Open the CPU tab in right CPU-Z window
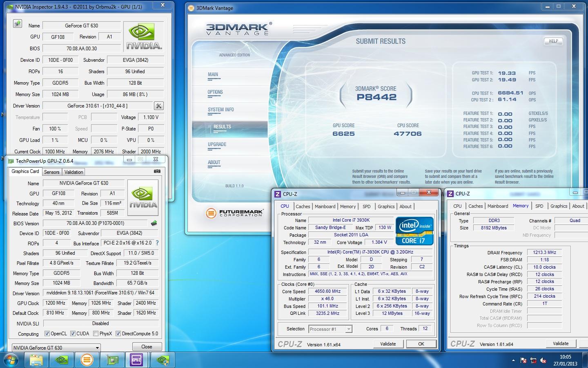This screenshot has height=368, width=588. [458, 206]
